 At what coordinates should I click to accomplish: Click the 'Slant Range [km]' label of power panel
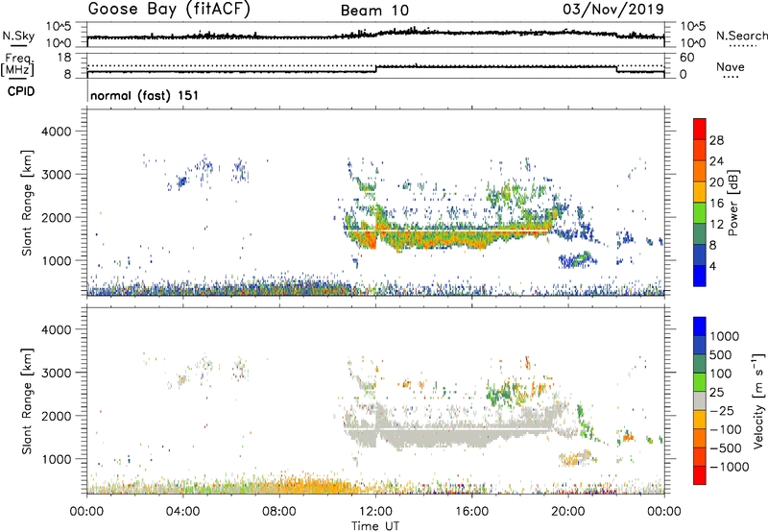[x=27, y=203]
